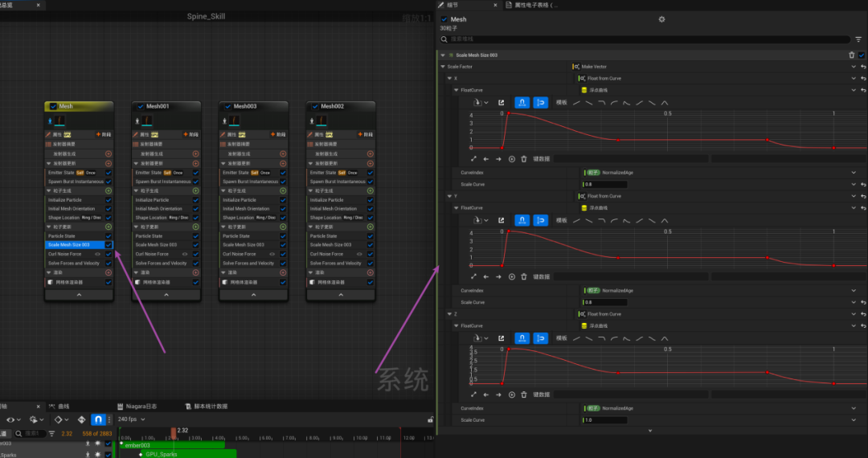Click the Mesh emitter thumbnail preview
868x458 pixels.
[59, 121]
